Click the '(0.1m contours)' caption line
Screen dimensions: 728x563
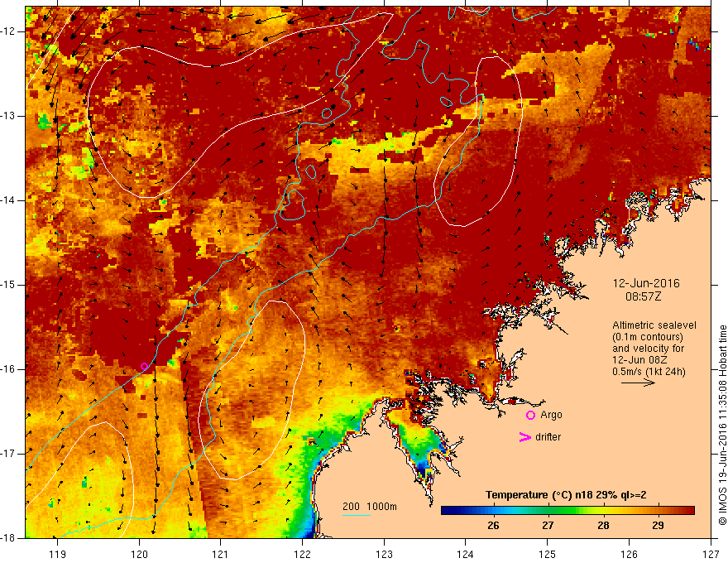click(648, 337)
